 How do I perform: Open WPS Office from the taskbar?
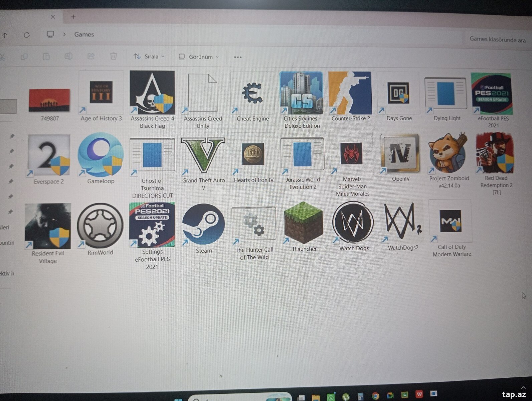tap(419, 394)
